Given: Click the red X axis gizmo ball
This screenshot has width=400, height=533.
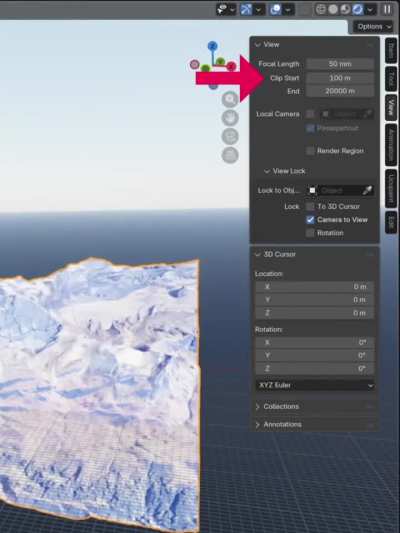Looking at the screenshot, I should [x=231, y=66].
